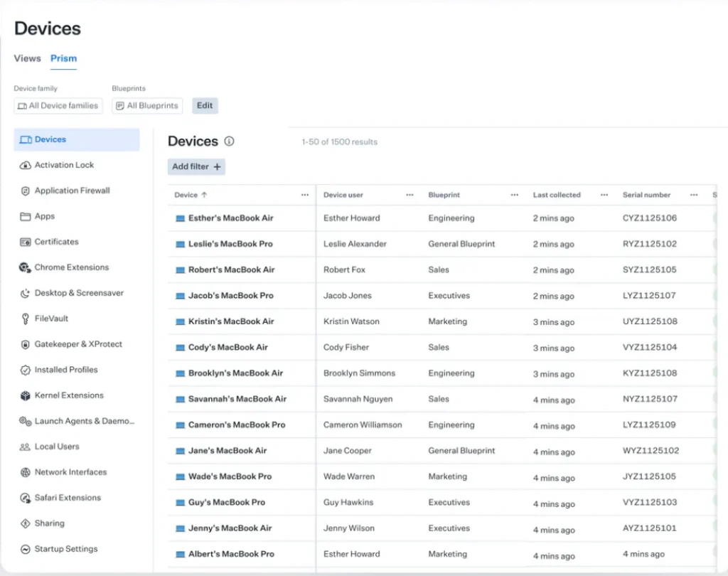Open the All Device families dropdown

[x=58, y=106]
